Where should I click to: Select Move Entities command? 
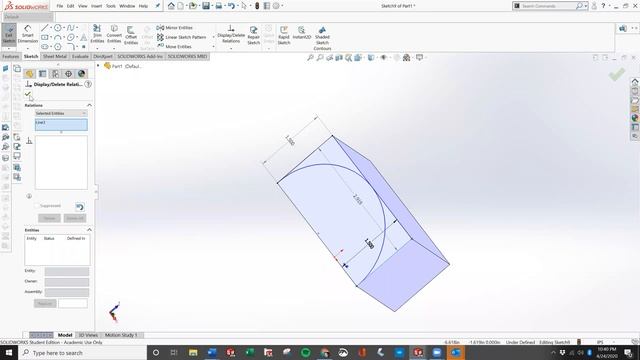(x=174, y=47)
